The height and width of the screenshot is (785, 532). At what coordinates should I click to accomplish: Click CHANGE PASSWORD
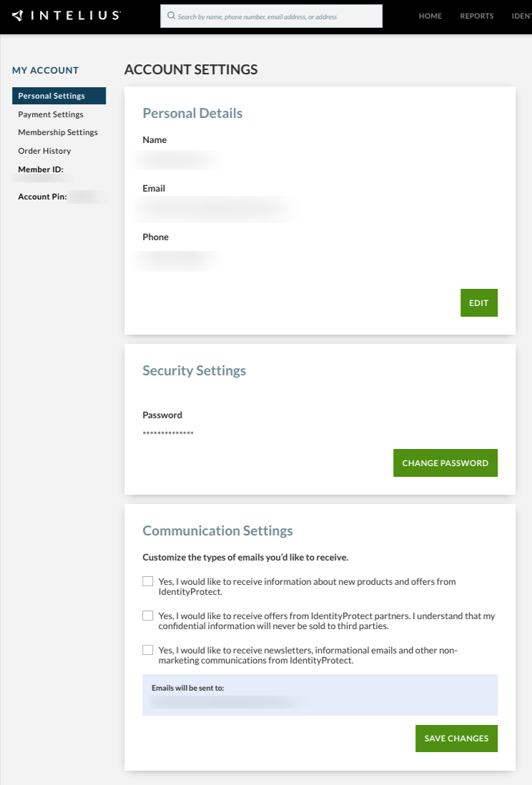445,463
